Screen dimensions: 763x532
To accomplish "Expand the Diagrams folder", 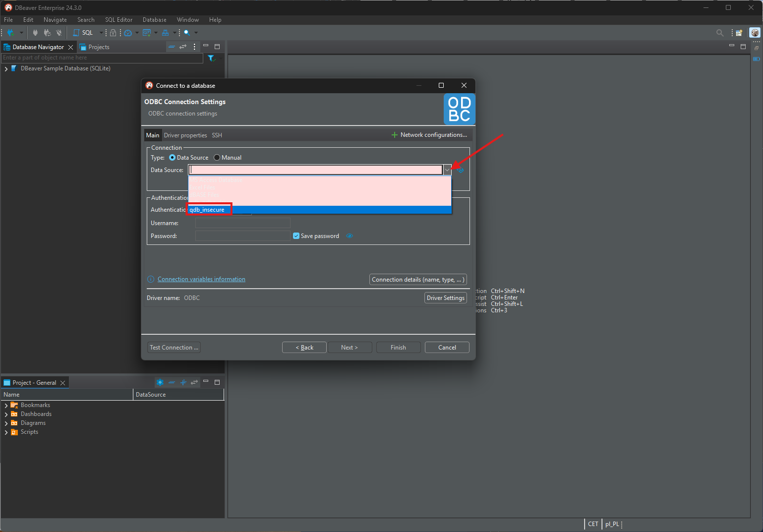I will [6, 423].
